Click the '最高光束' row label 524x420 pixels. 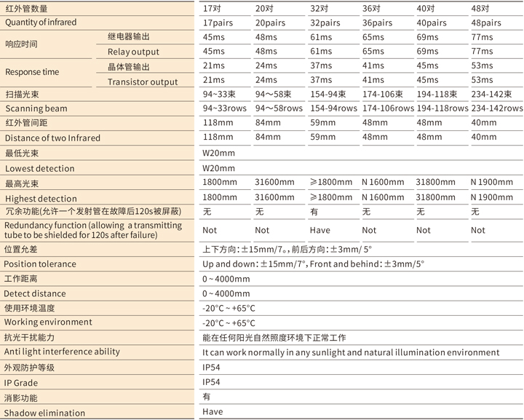(x=22, y=183)
